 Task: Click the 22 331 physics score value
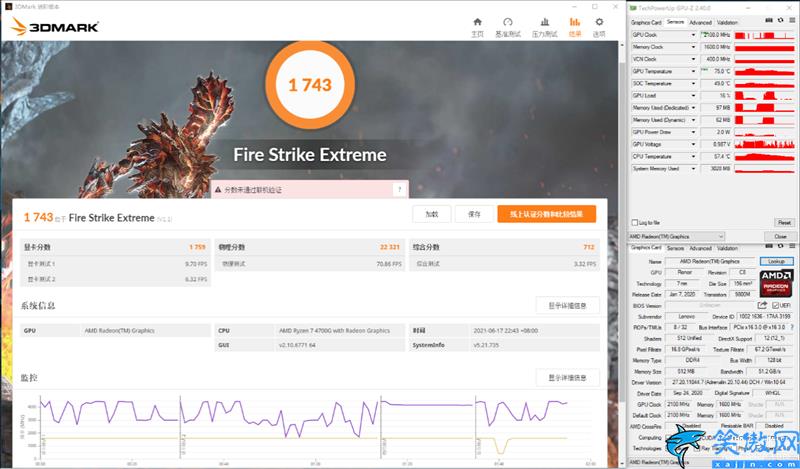pos(389,247)
